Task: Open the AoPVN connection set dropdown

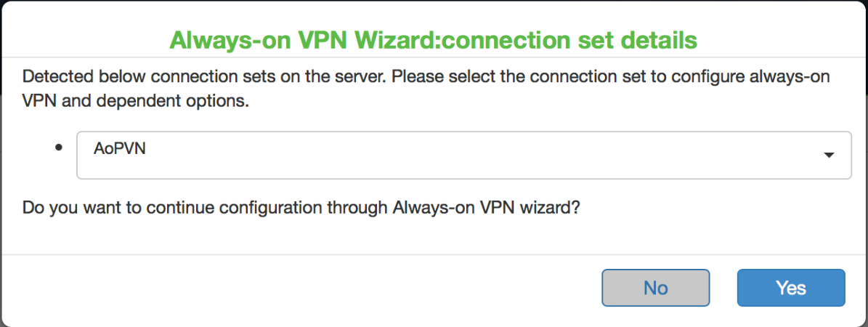Action: click(x=463, y=155)
